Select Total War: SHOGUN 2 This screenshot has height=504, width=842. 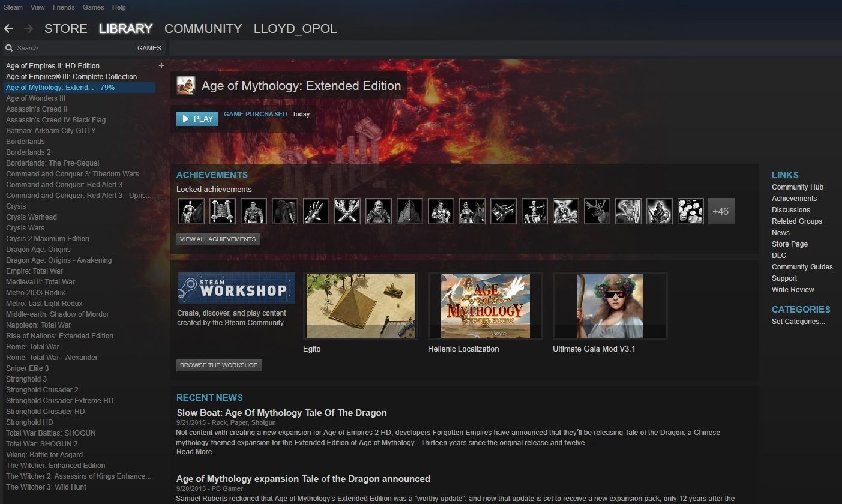42,444
